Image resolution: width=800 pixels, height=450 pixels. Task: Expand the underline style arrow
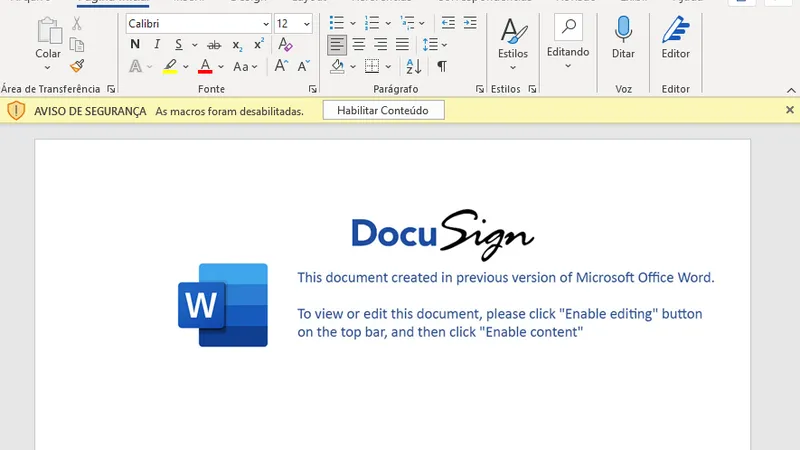[x=194, y=45]
